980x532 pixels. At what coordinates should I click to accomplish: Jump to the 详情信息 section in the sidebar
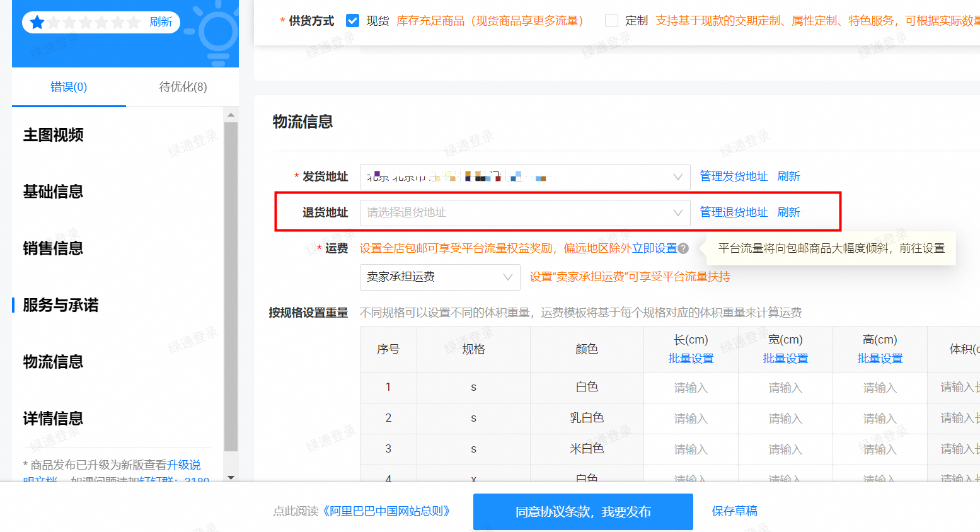(x=54, y=419)
